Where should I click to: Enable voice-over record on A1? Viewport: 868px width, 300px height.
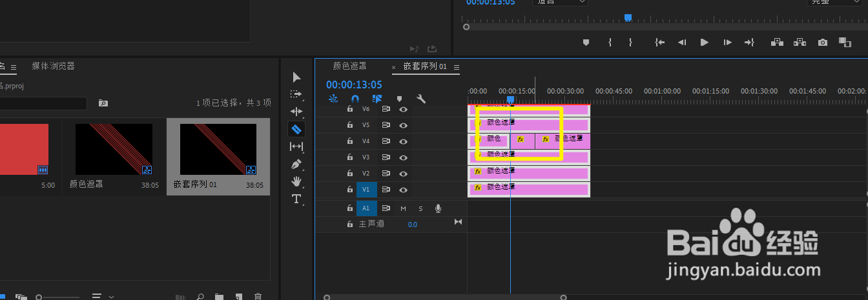tap(438, 208)
